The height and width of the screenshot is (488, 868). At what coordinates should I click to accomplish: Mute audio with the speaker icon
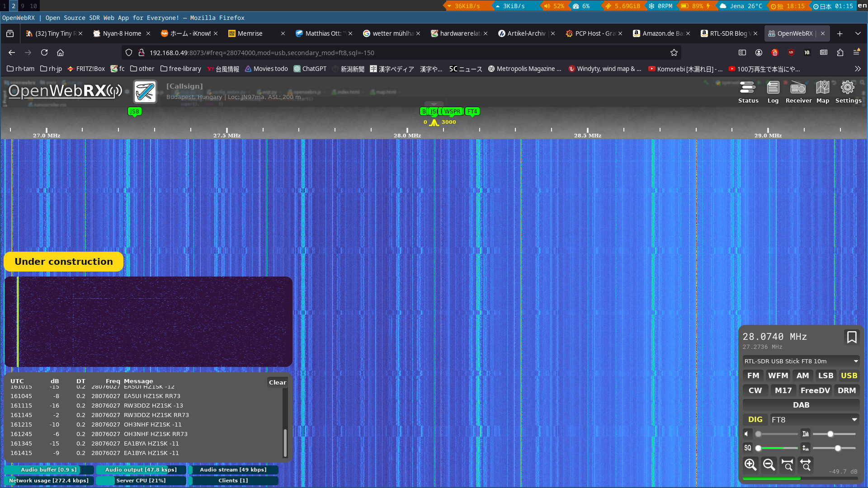(747, 434)
